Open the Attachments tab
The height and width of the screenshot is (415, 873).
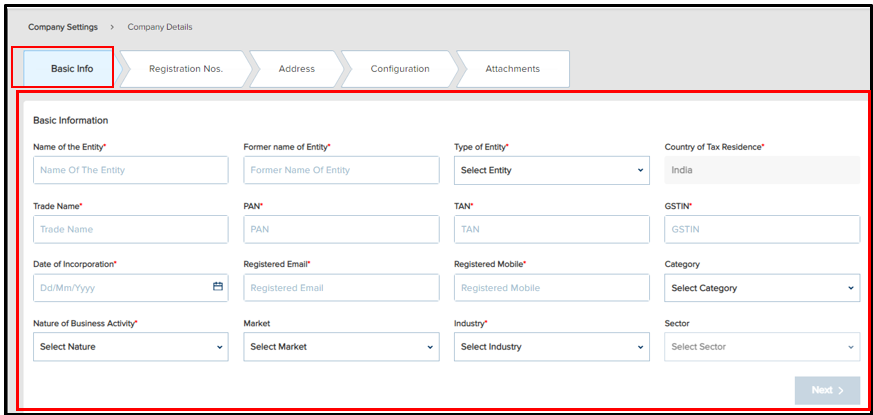coord(512,69)
